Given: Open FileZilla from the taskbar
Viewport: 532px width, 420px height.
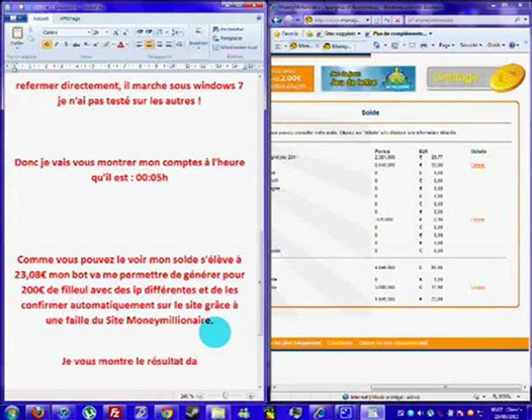Looking at the screenshot, I should 115,412.
